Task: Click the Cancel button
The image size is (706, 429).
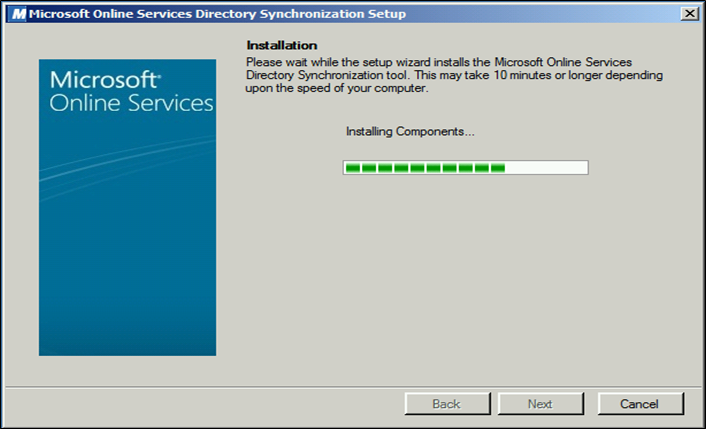Action: [x=640, y=404]
